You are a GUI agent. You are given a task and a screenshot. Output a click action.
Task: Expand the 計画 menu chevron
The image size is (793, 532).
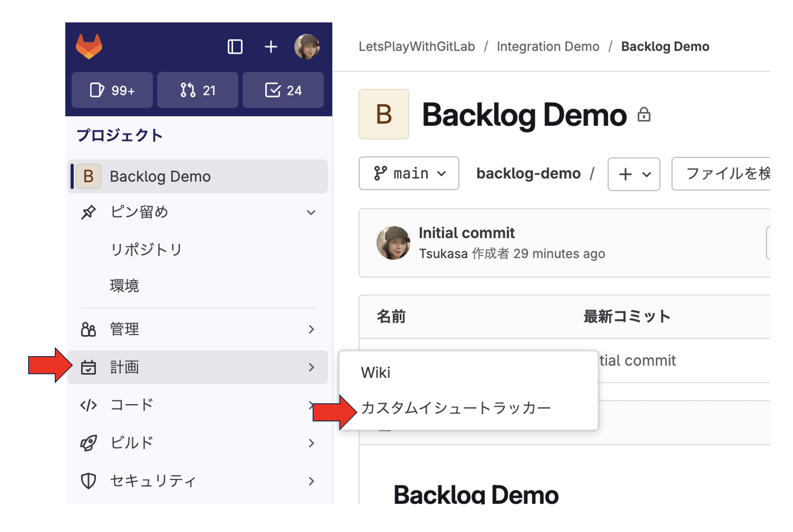[x=311, y=367]
